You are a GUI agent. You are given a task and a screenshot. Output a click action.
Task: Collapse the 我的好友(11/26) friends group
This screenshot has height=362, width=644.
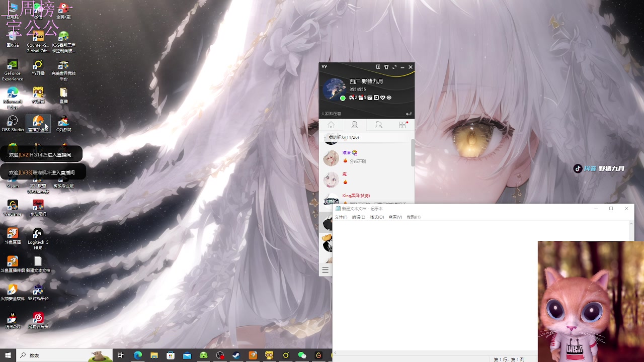coord(325,137)
